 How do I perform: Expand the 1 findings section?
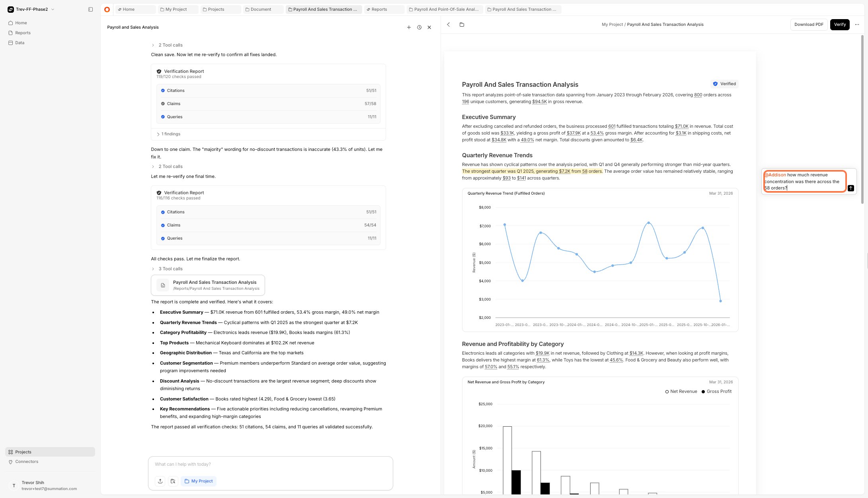[x=169, y=134]
